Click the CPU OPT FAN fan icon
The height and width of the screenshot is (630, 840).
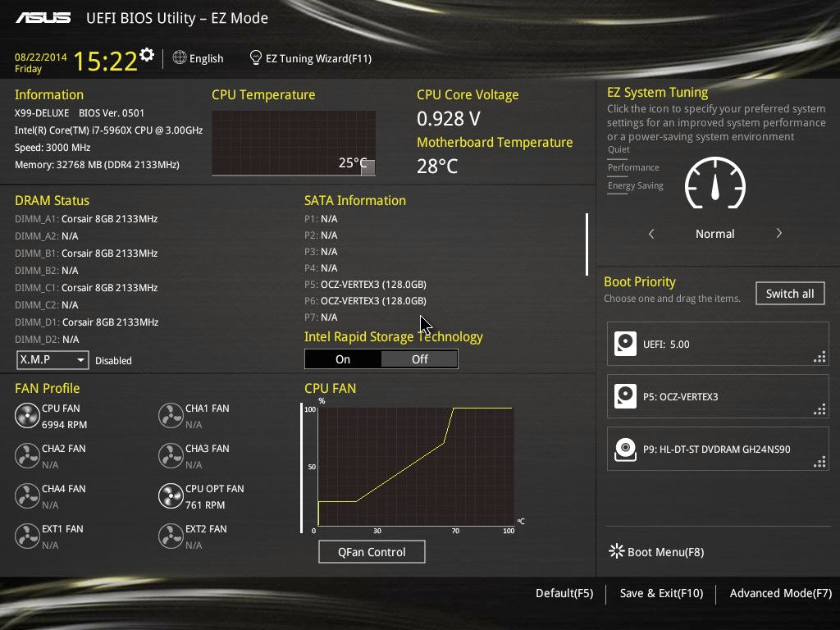click(x=171, y=496)
